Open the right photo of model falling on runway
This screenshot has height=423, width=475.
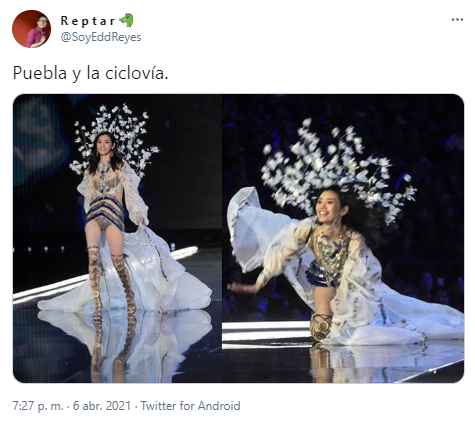(343, 238)
